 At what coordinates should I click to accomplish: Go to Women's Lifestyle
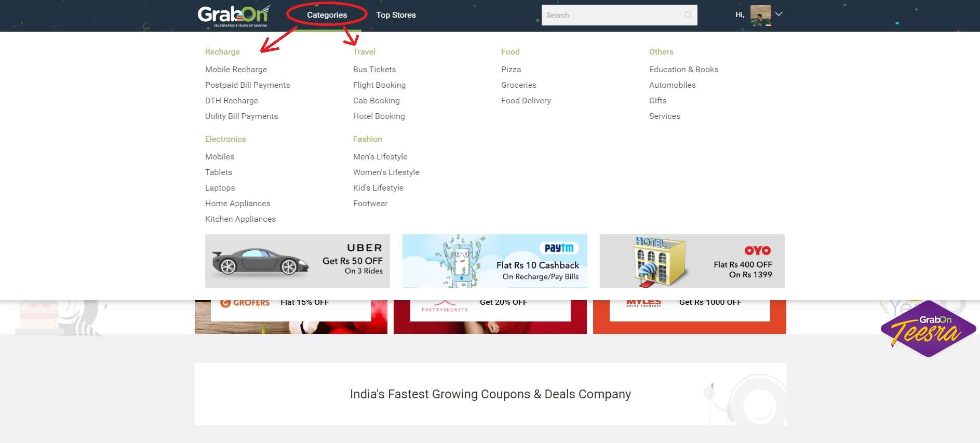[x=386, y=172]
